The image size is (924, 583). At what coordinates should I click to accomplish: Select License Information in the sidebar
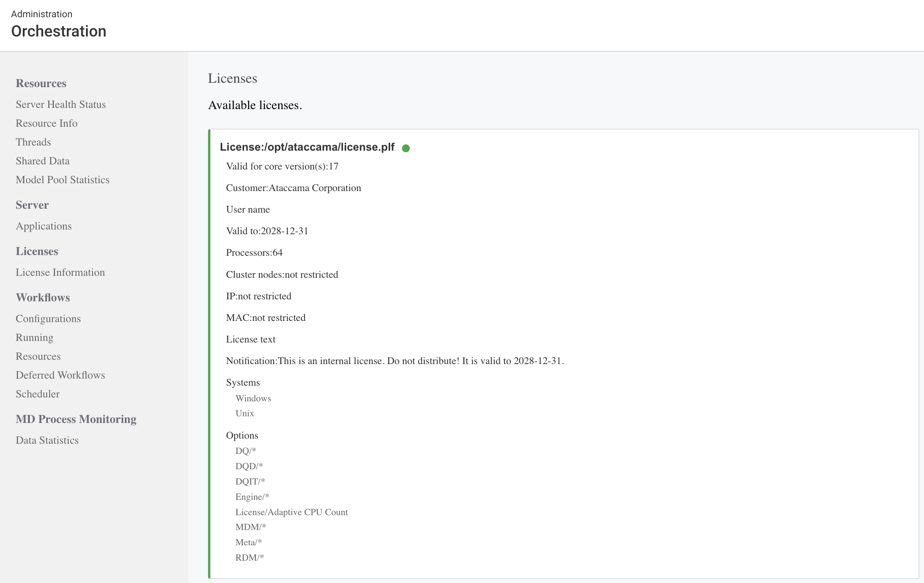(60, 272)
